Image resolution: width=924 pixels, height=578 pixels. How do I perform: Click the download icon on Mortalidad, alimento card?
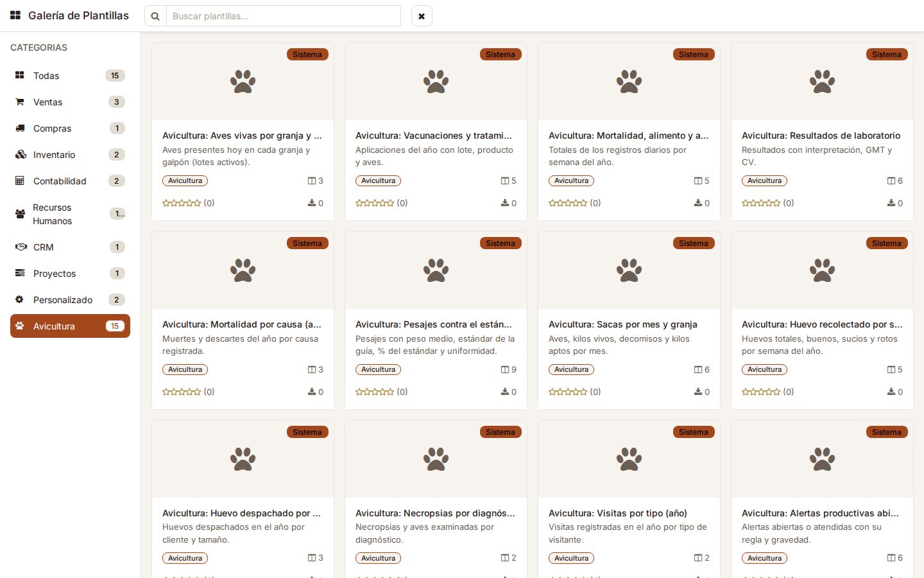coord(698,203)
